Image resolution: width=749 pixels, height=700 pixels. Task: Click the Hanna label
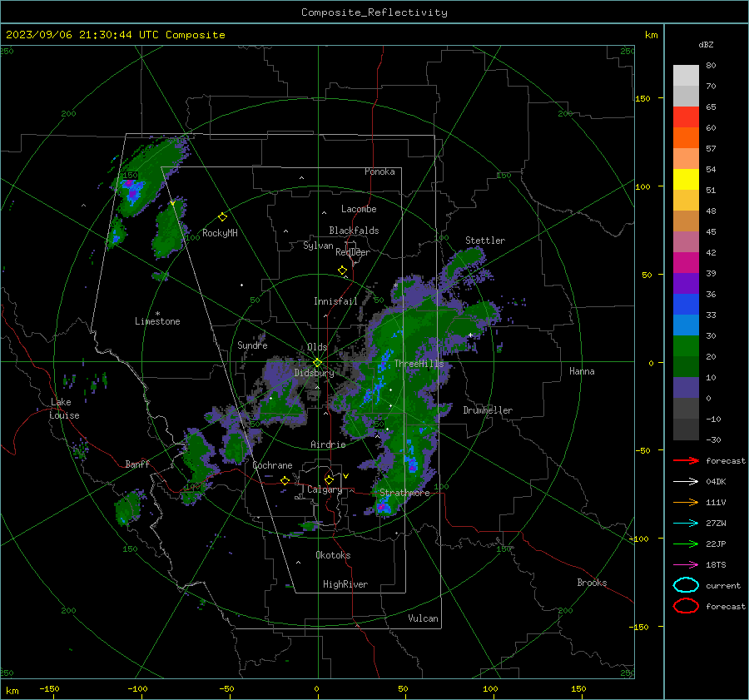coord(582,371)
